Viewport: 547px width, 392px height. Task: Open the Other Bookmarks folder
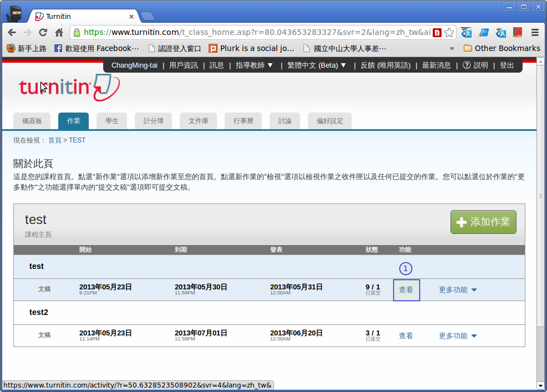coord(502,48)
